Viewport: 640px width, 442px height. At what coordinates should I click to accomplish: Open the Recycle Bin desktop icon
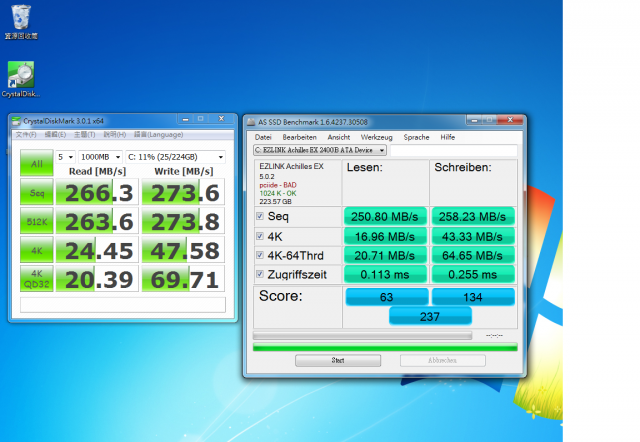21,22
